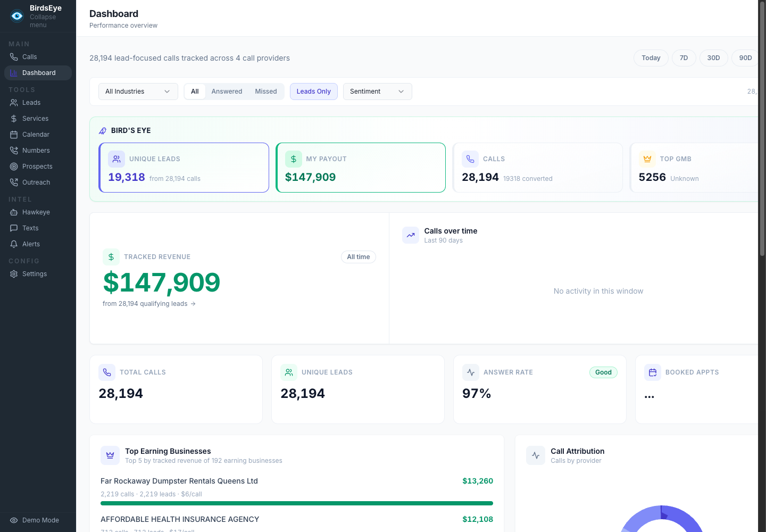Open the Unique Leads 19,318 card
Image resolution: width=766 pixels, height=532 pixels.
coord(184,168)
